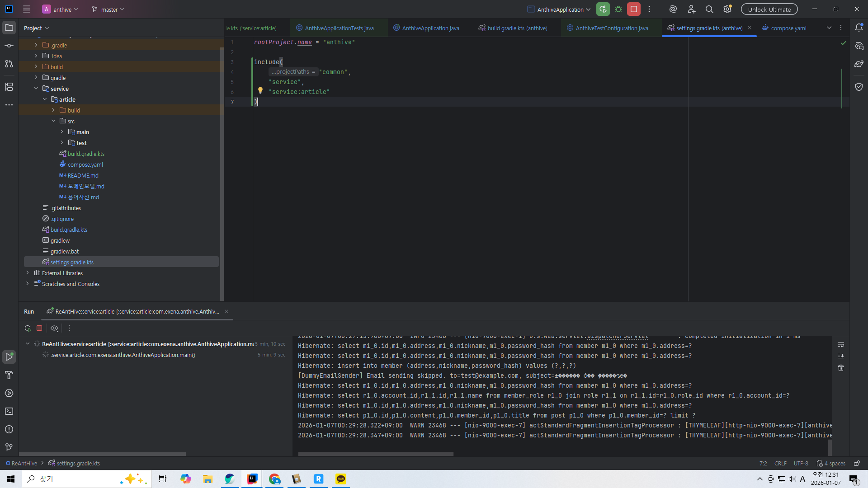Screen dimensions: 868x488
Task: Open the Problems tool window icon
Action: [9, 429]
